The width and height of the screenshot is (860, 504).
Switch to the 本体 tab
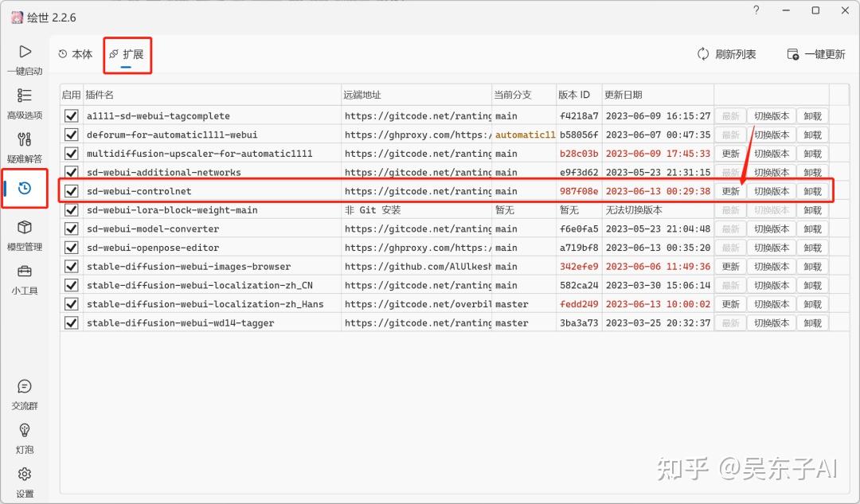[x=75, y=54]
